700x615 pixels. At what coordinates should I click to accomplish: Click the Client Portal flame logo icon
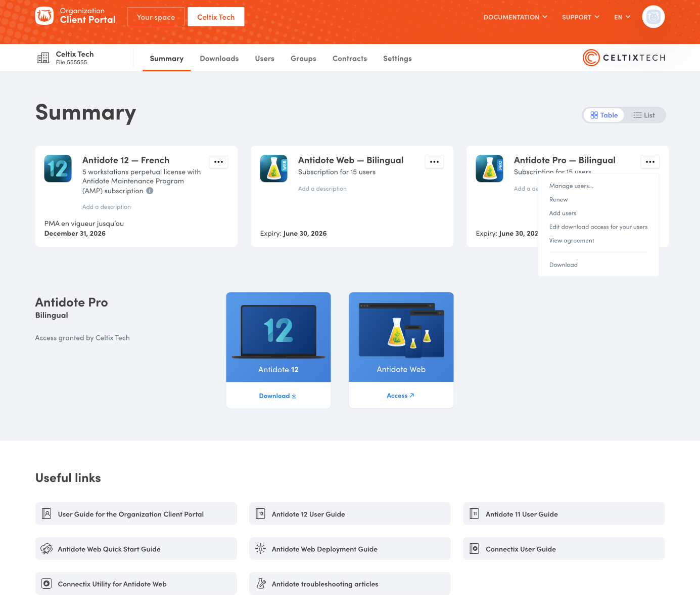(44, 16)
